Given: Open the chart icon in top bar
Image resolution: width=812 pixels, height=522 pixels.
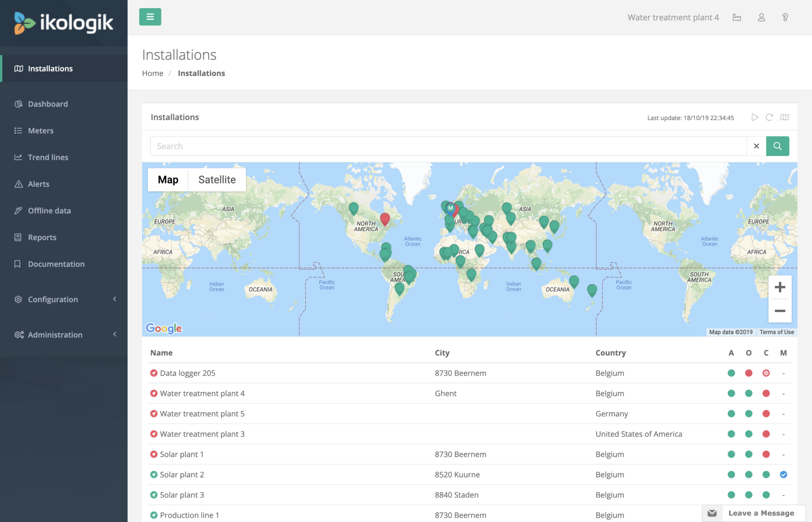Looking at the screenshot, I should [737, 17].
